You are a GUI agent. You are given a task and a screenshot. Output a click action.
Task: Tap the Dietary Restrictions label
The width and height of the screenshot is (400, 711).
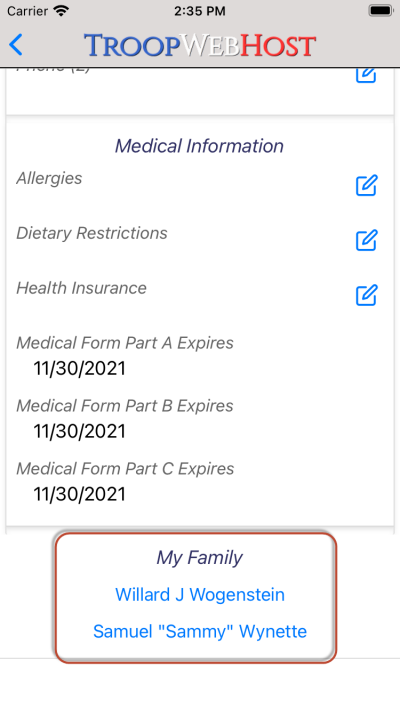tap(92, 233)
